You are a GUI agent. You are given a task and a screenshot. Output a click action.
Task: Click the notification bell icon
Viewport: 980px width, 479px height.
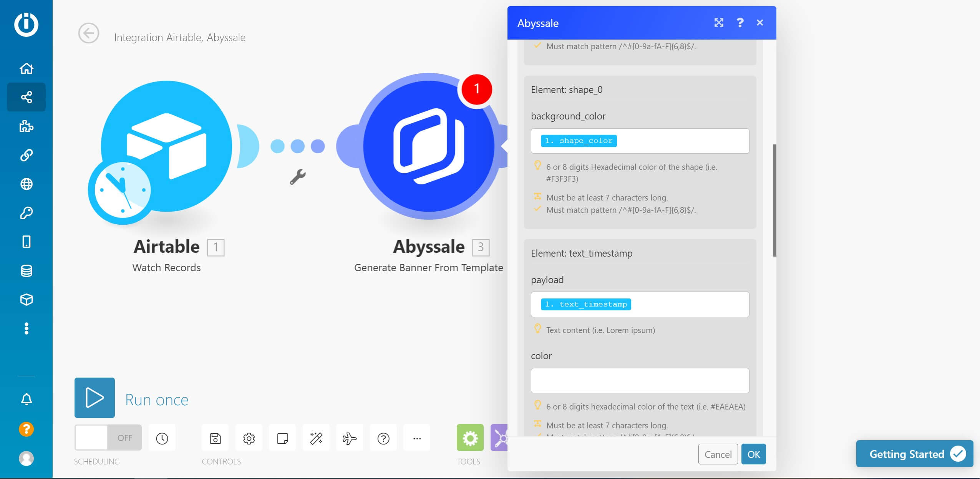[26, 398]
